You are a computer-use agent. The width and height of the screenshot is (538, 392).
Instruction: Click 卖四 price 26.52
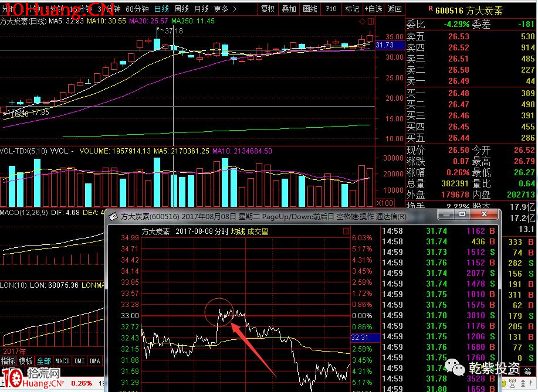[458, 47]
